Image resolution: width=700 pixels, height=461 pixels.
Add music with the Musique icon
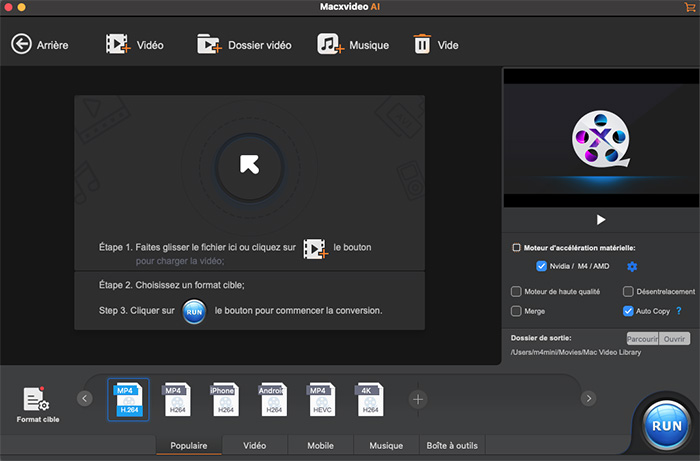pyautogui.click(x=330, y=44)
